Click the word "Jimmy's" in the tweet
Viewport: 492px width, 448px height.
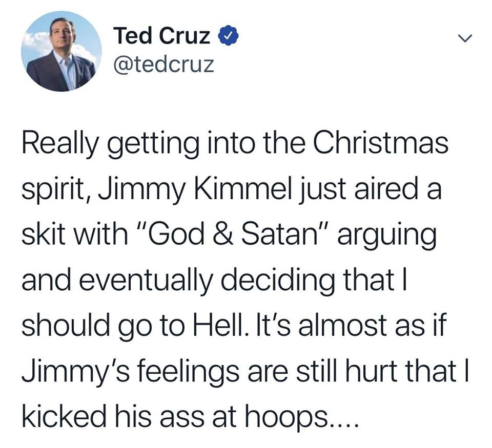tap(75, 372)
